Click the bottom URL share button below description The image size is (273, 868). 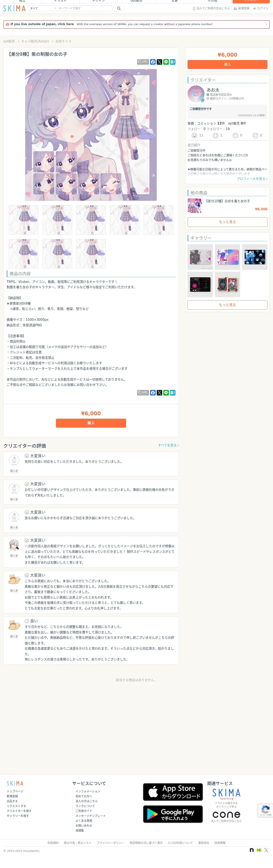[143, 392]
